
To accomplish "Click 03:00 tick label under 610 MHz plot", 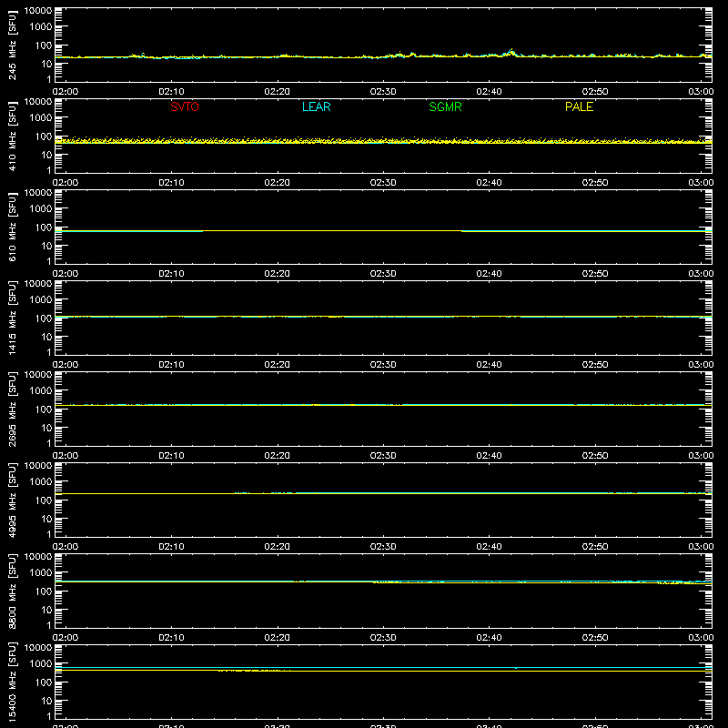I will (701, 274).
